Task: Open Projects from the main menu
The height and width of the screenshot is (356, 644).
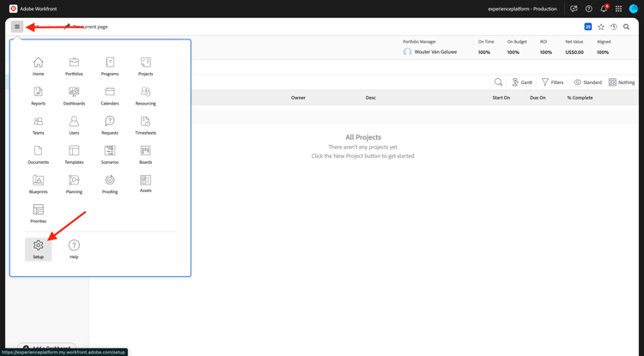Action: pos(145,66)
